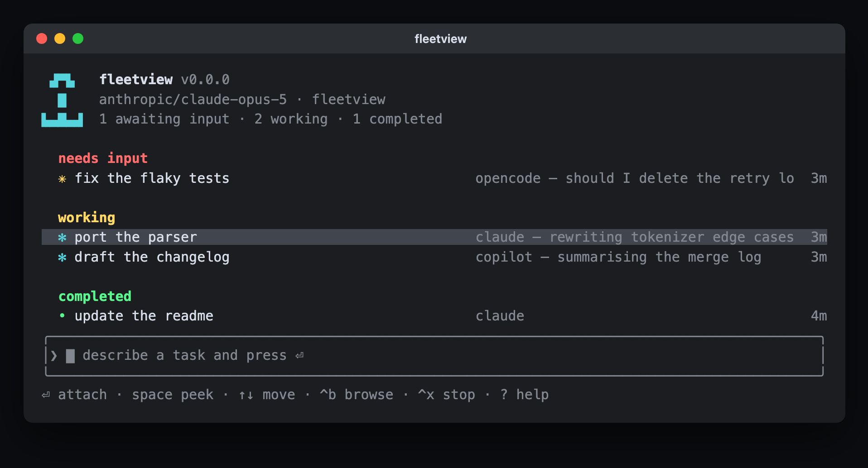Click the fleetview pixel-art logo
Image resolution: width=868 pixels, height=468 pixels.
[x=62, y=100]
